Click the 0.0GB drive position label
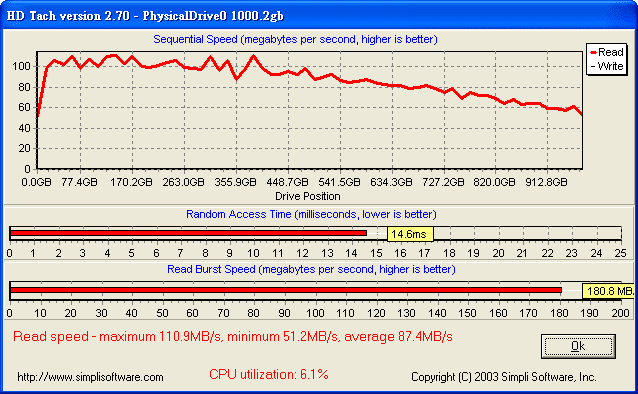The height and width of the screenshot is (394, 638). [x=36, y=182]
